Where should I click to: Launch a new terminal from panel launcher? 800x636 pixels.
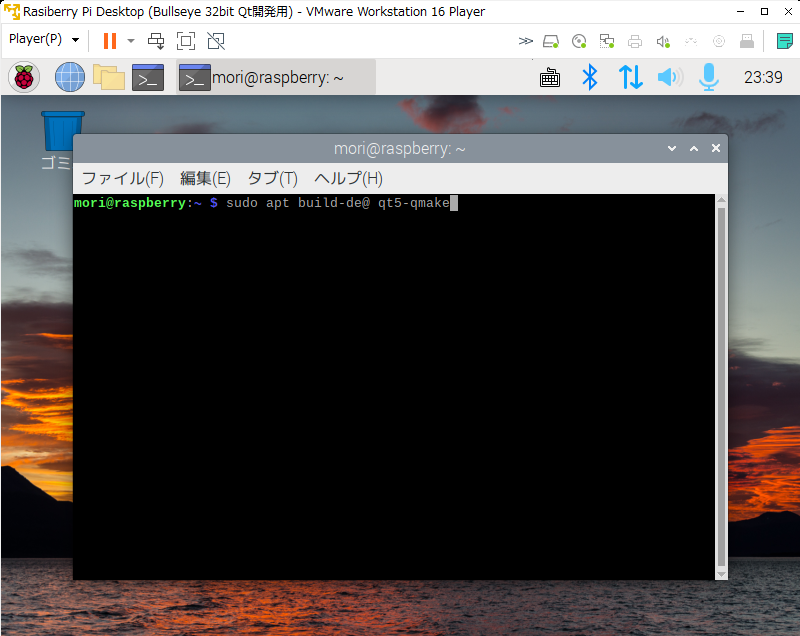click(148, 78)
